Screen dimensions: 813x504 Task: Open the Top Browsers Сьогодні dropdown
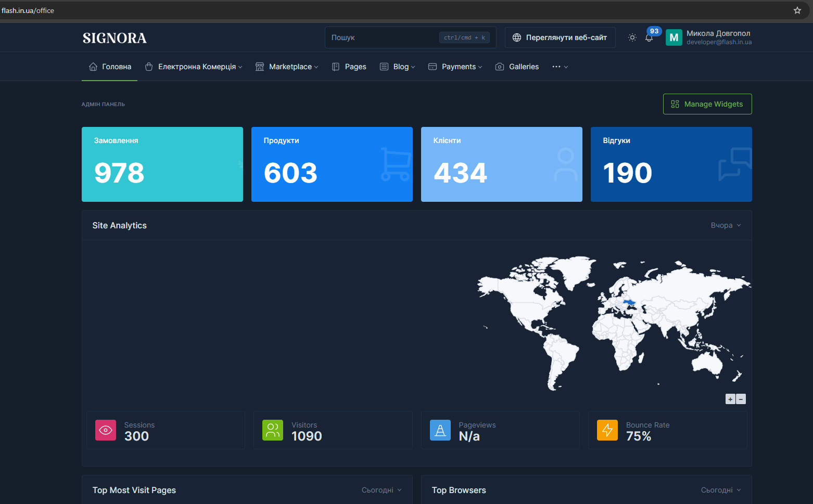point(721,490)
